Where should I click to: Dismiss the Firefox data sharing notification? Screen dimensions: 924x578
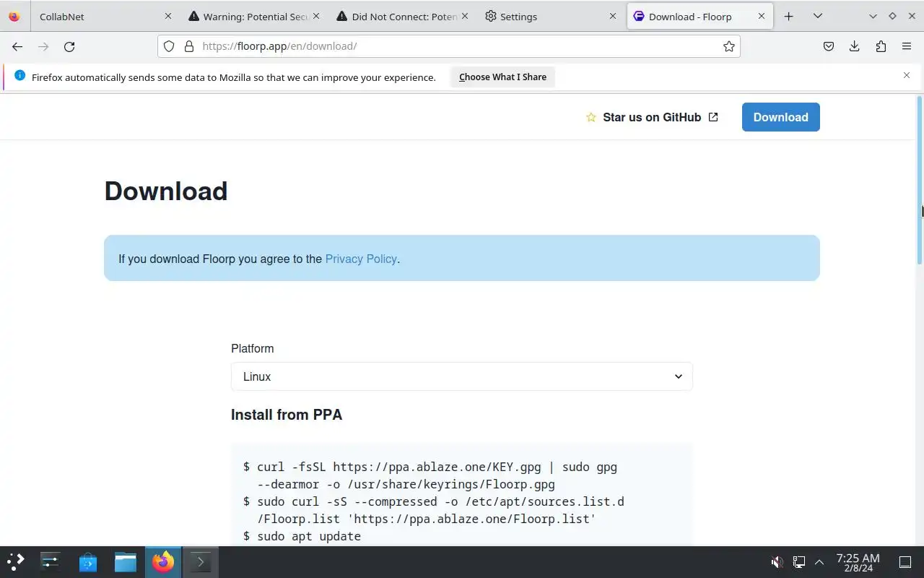(x=907, y=75)
